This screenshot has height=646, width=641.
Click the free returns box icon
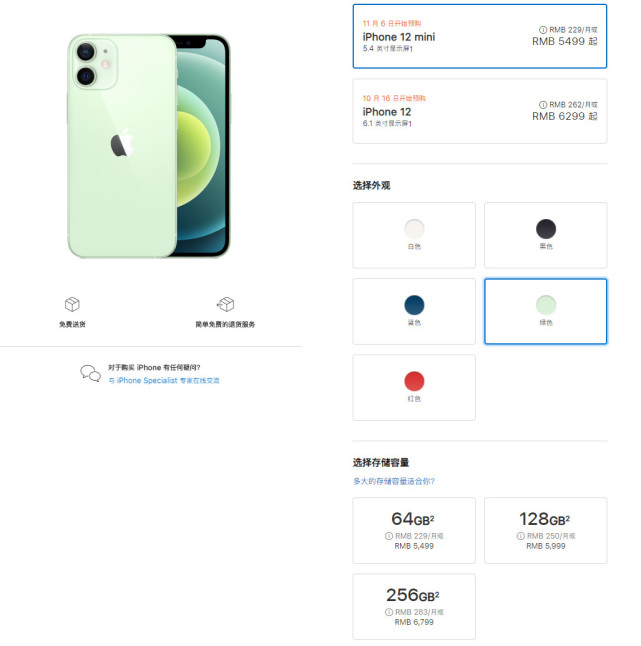click(x=225, y=304)
